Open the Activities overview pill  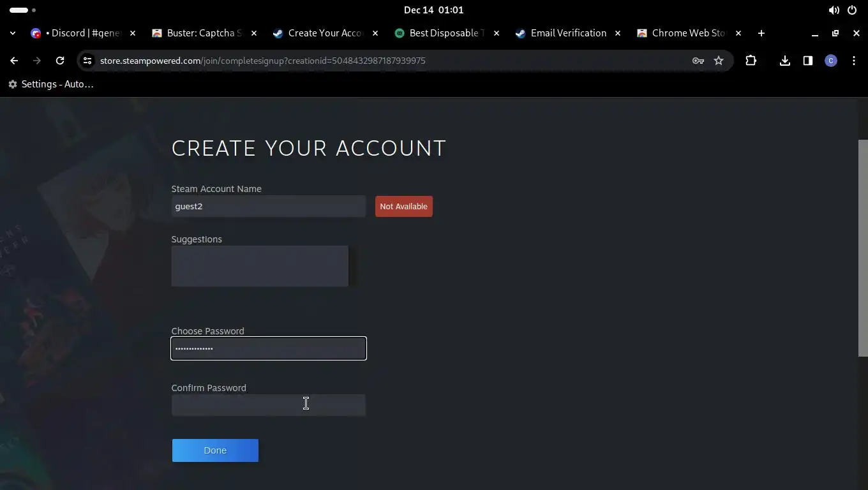click(x=23, y=10)
